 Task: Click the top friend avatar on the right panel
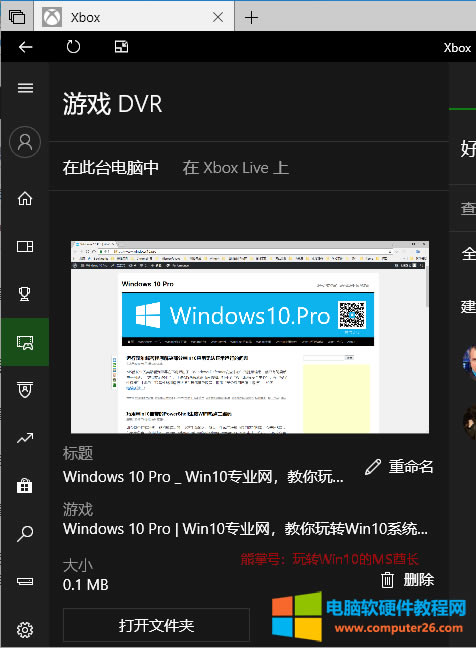coord(469,362)
